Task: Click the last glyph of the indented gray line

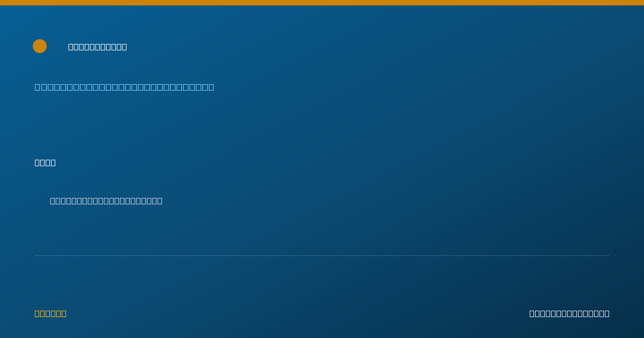Action: (x=160, y=201)
